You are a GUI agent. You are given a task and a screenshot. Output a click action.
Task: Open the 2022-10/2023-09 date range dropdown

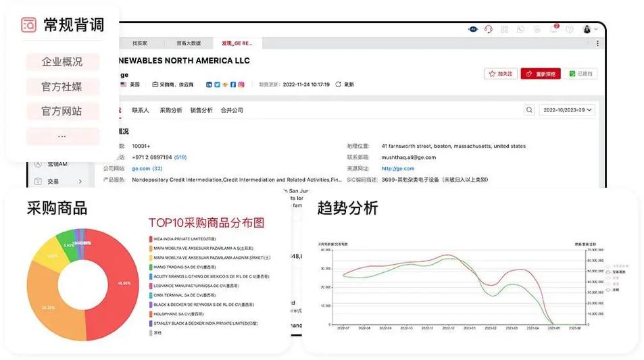pyautogui.click(x=567, y=110)
